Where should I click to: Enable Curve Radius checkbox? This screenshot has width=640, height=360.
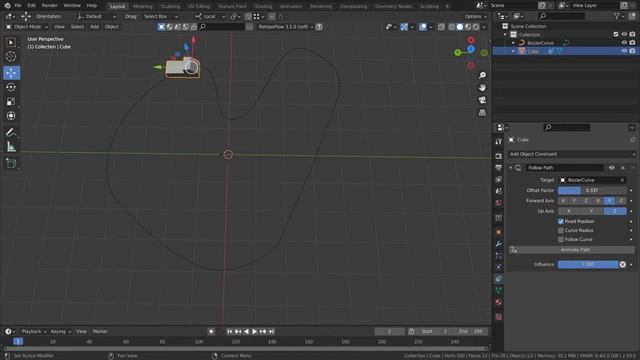point(561,230)
